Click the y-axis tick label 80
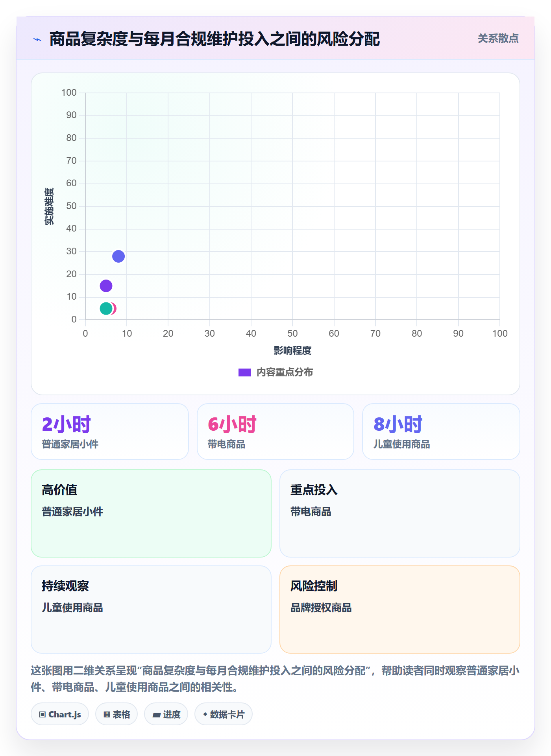Viewport: 551px width, 756px height. pyautogui.click(x=71, y=138)
